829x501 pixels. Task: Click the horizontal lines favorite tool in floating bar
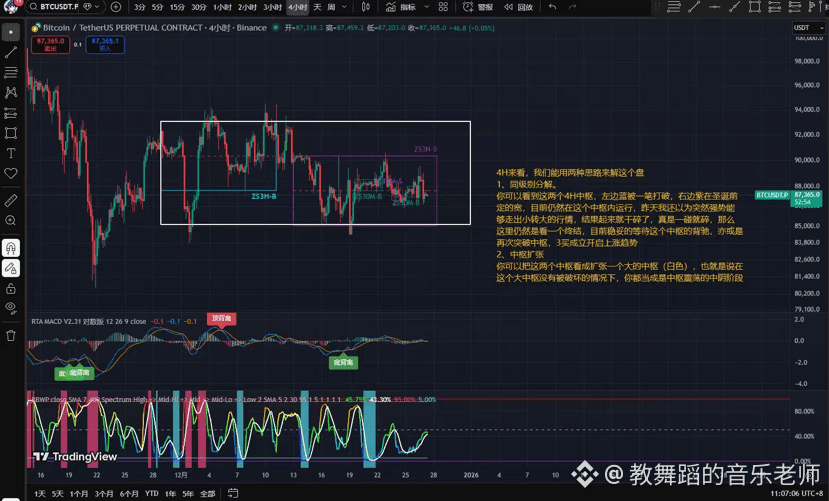click(x=674, y=7)
